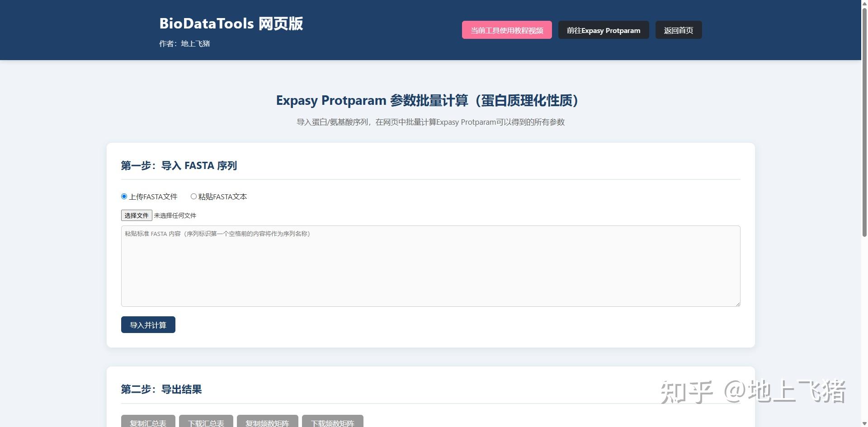Click 选择文件 file chooser button

(137, 215)
